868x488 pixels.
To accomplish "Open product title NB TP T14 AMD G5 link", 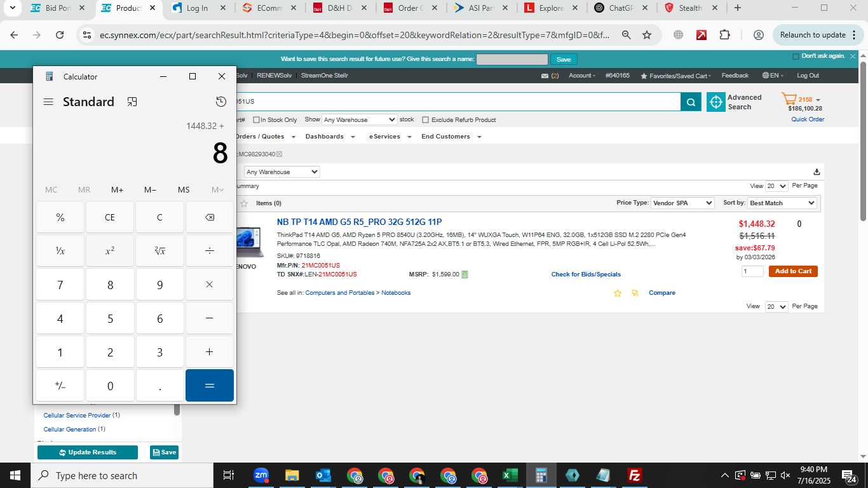I will click(x=359, y=222).
